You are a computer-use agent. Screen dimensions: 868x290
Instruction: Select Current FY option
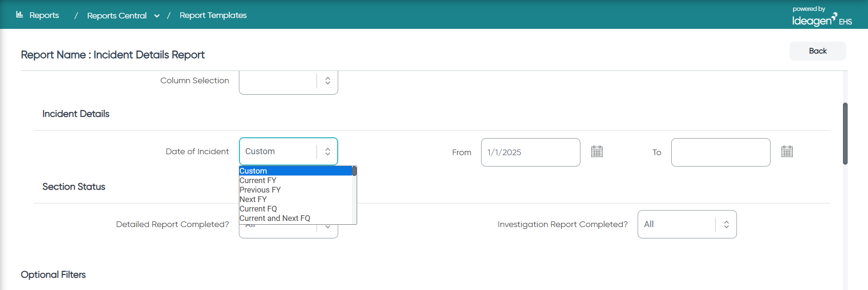296,180
